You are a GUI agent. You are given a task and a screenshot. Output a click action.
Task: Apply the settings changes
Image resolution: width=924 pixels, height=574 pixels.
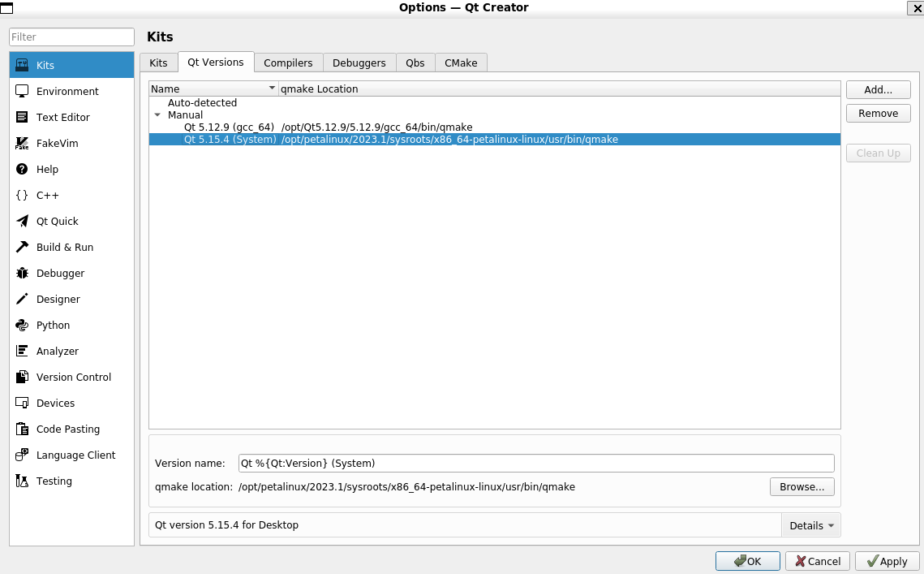[x=887, y=561]
